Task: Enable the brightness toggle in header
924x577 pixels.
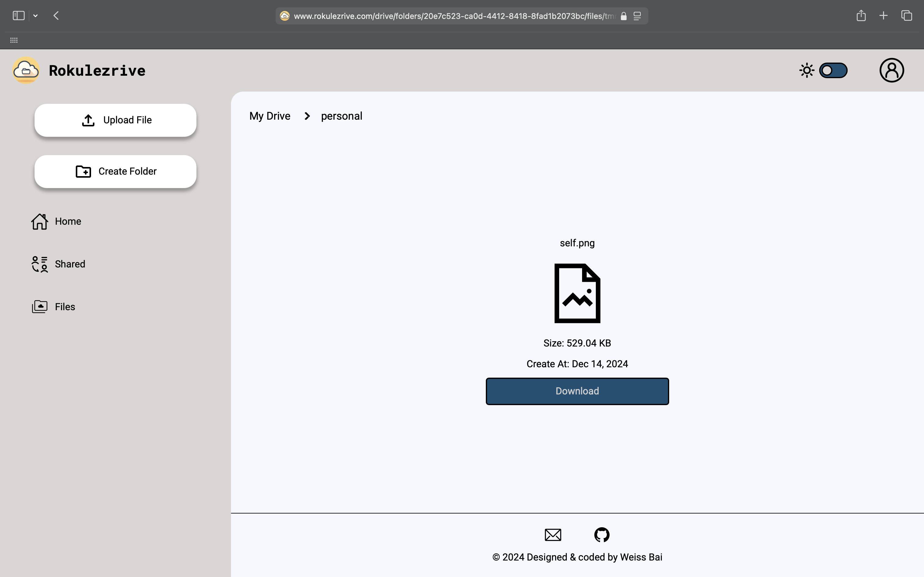Action: (x=834, y=70)
